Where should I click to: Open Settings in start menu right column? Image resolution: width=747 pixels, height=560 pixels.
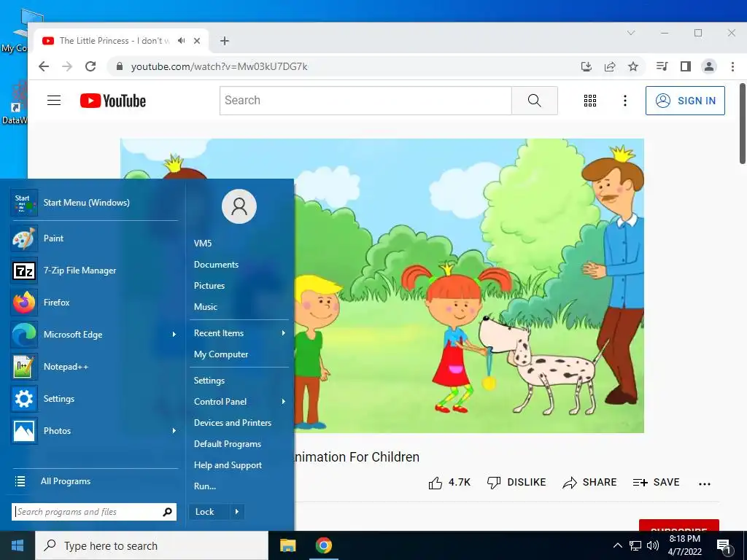click(x=209, y=381)
